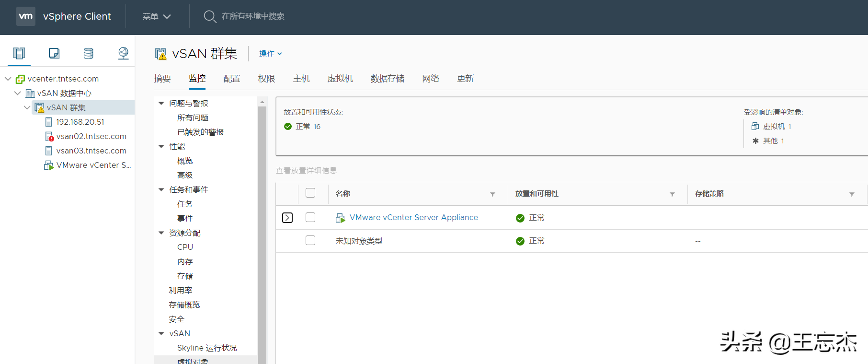The width and height of the screenshot is (868, 364).
Task: Open the VMs and Templates inventory icon
Action: coord(54,53)
